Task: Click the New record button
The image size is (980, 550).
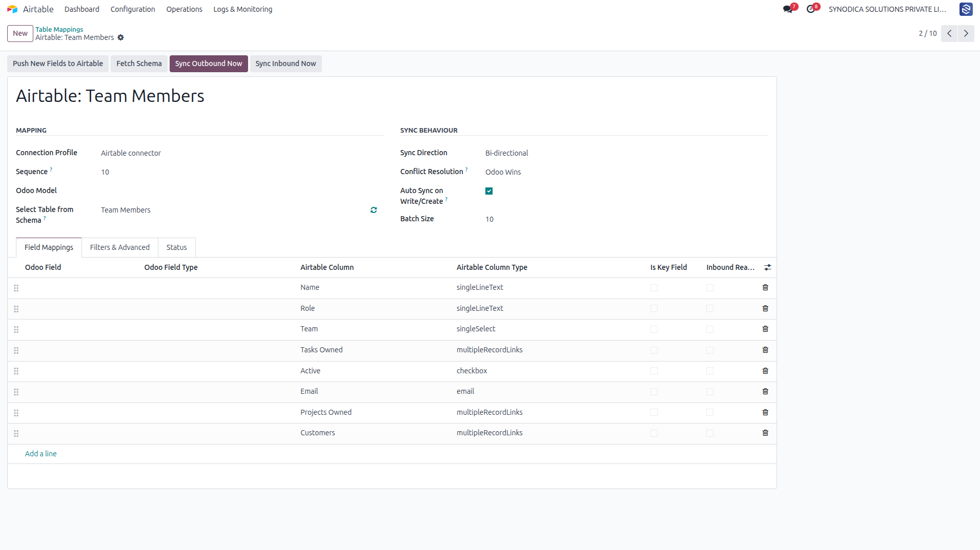Action: click(x=20, y=33)
